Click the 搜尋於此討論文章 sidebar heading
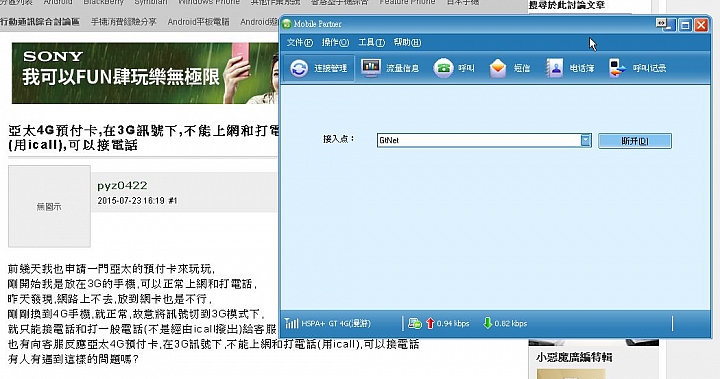The height and width of the screenshot is (379, 720). 567,5
